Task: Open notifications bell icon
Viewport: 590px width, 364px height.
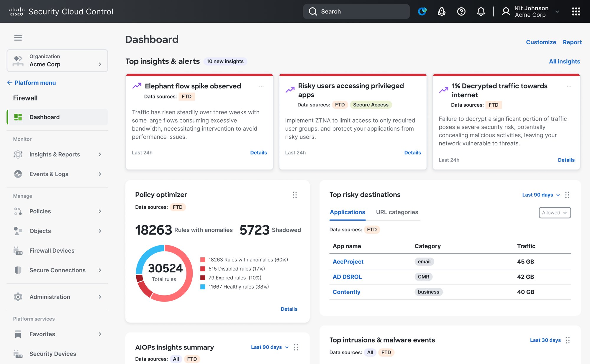Action: coord(481,11)
